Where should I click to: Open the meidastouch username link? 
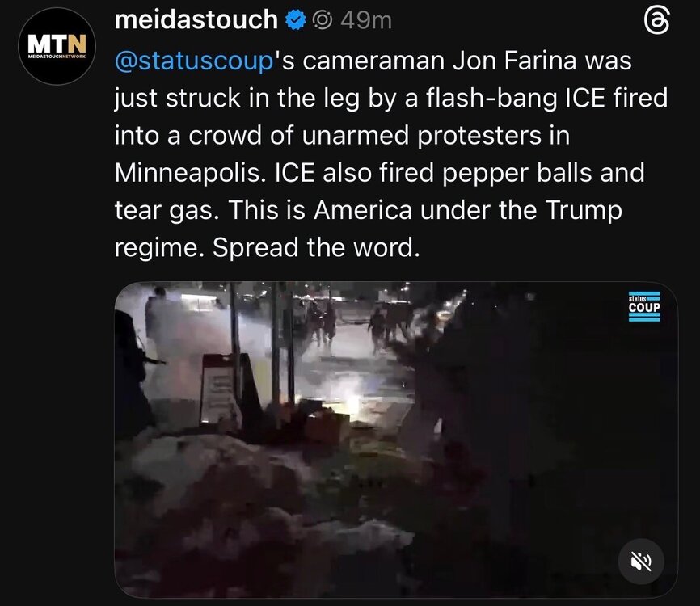[x=196, y=20]
